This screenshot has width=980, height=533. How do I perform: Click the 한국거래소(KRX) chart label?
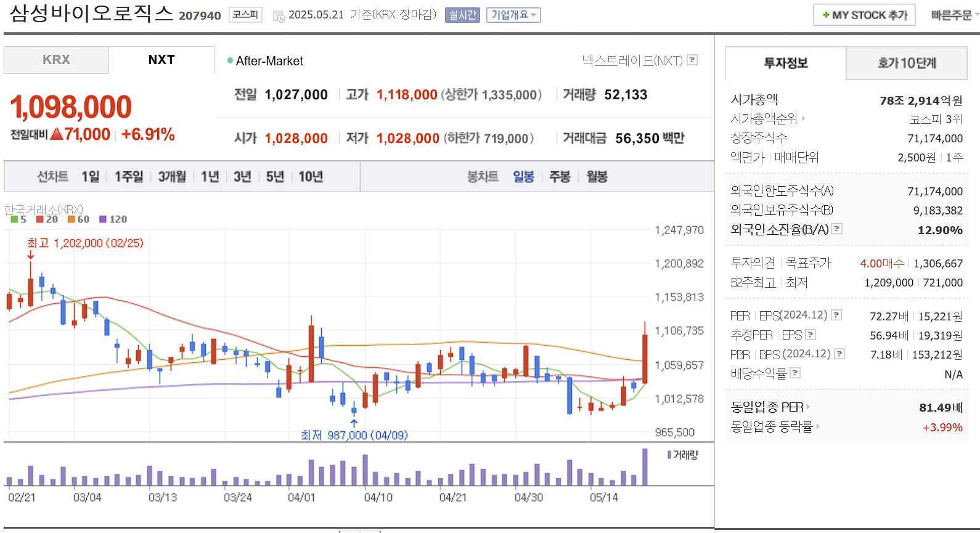click(x=43, y=210)
